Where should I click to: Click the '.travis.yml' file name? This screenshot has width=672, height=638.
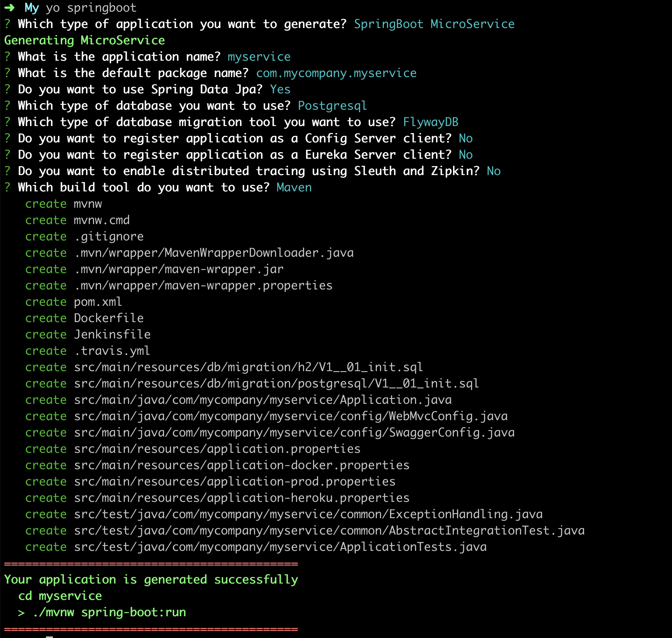click(112, 351)
